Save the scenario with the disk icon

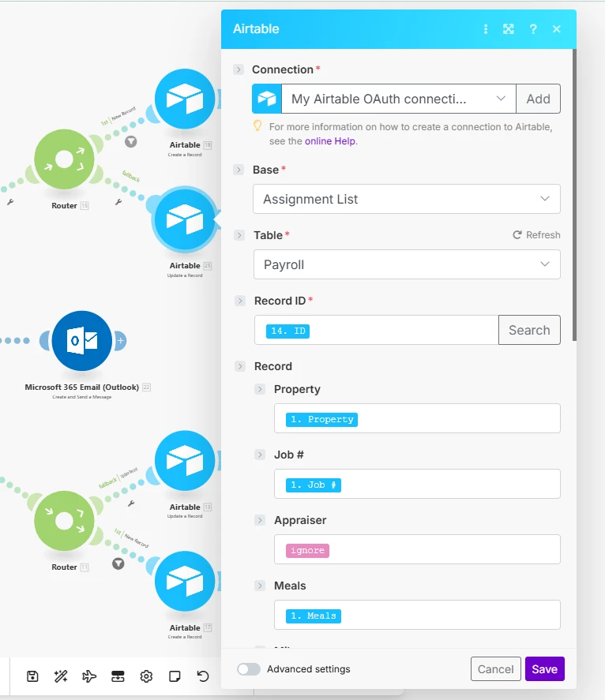tap(32, 676)
